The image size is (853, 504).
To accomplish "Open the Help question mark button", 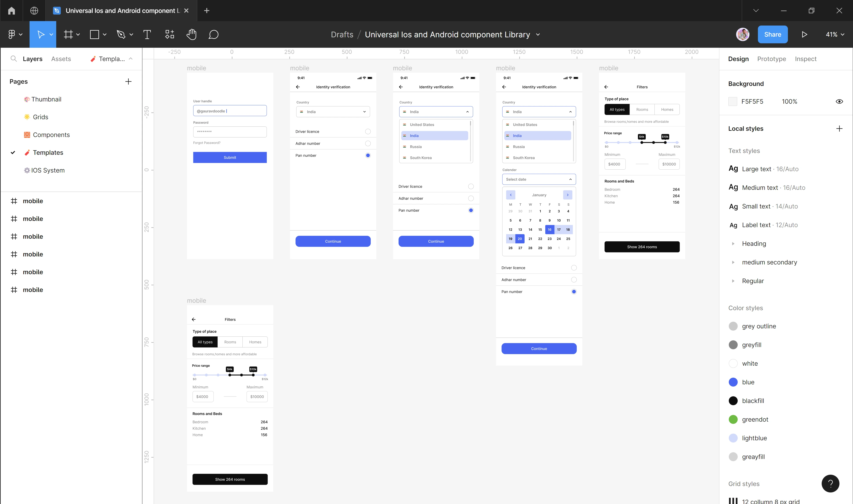I will tap(831, 483).
